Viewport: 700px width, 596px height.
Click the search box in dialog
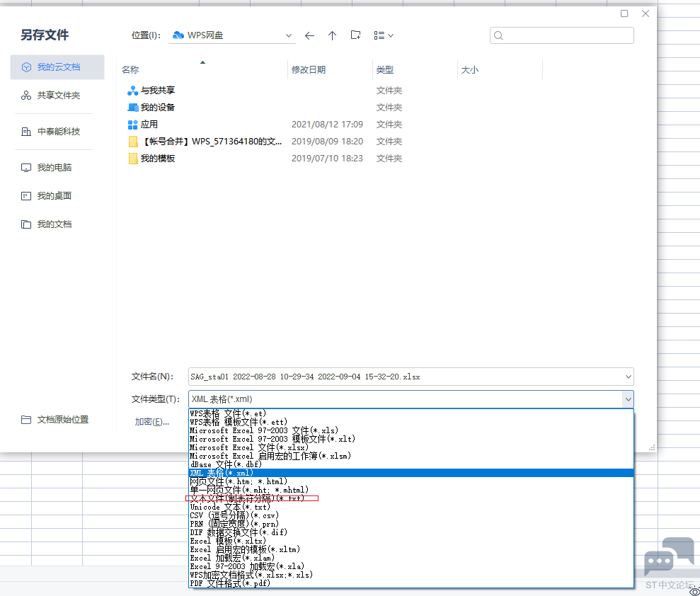pyautogui.click(x=561, y=35)
